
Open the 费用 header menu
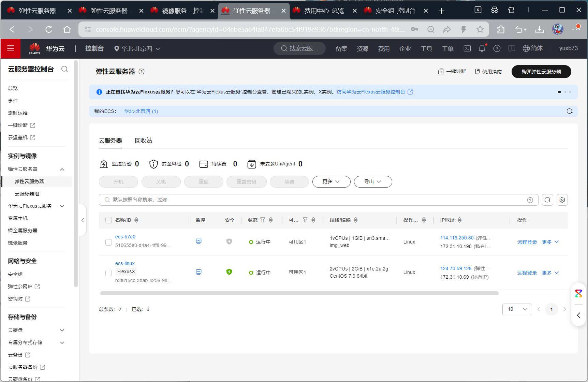pos(384,49)
